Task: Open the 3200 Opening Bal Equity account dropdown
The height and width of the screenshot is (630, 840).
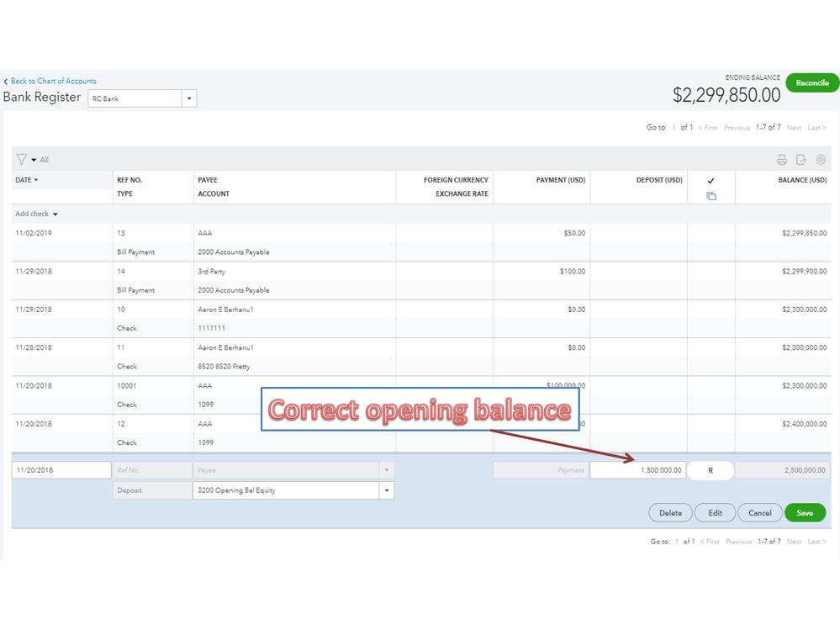Action: click(x=386, y=490)
